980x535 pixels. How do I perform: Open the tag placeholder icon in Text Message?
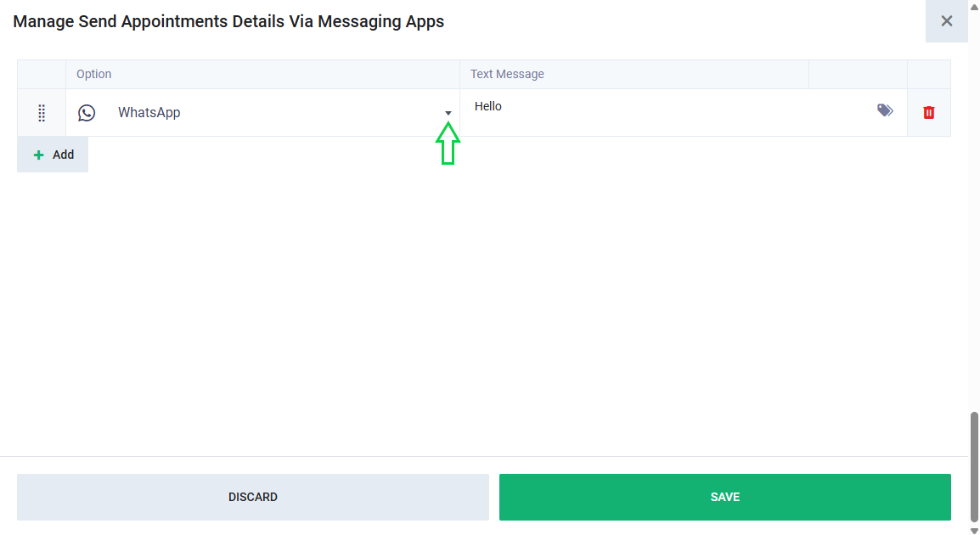tap(885, 110)
